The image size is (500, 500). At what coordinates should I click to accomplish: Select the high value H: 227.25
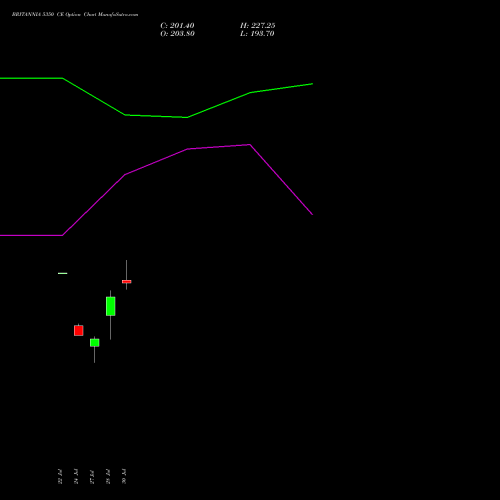pos(258,26)
